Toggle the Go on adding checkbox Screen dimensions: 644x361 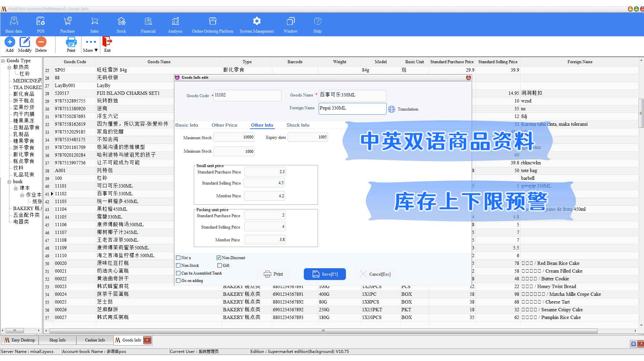coord(178,281)
